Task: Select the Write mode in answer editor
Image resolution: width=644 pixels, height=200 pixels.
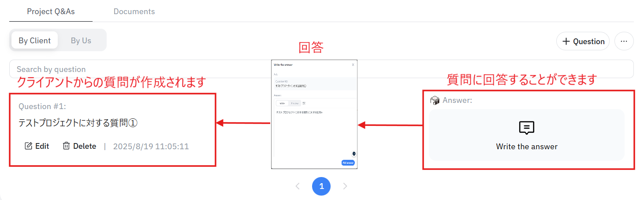Action: (282, 103)
